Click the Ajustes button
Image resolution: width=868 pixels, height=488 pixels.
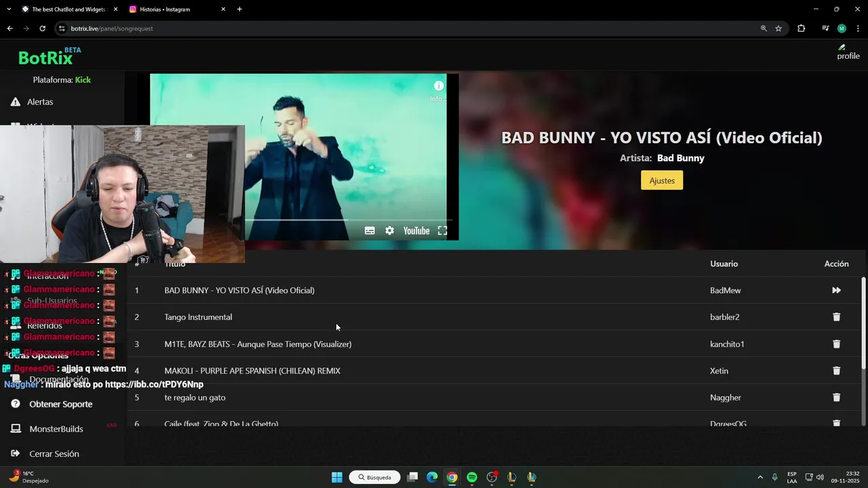click(662, 180)
